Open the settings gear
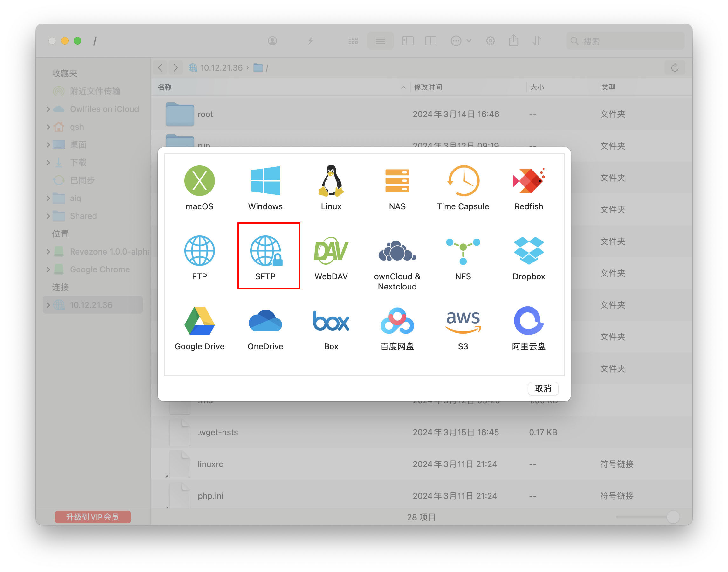The image size is (728, 572). coord(490,41)
